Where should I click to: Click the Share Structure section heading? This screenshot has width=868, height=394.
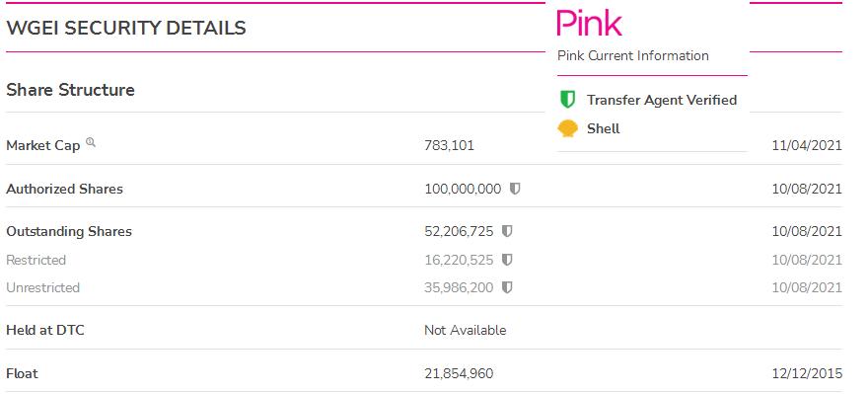pyautogui.click(x=70, y=90)
